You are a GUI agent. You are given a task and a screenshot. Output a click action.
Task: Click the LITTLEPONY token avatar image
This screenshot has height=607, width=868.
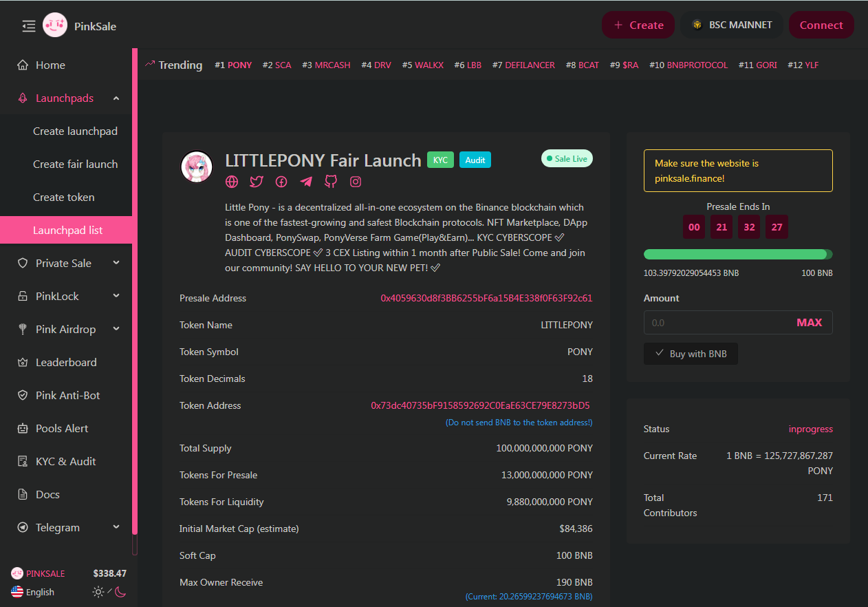197,167
